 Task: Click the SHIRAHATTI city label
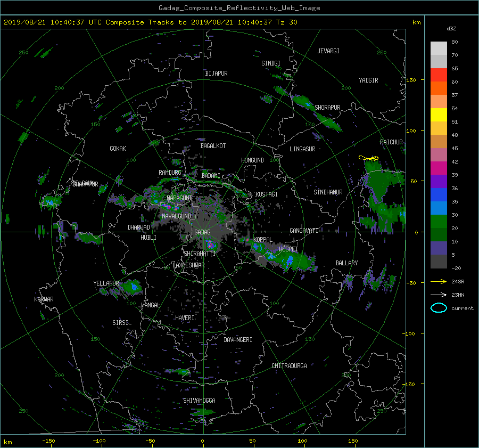click(200, 253)
